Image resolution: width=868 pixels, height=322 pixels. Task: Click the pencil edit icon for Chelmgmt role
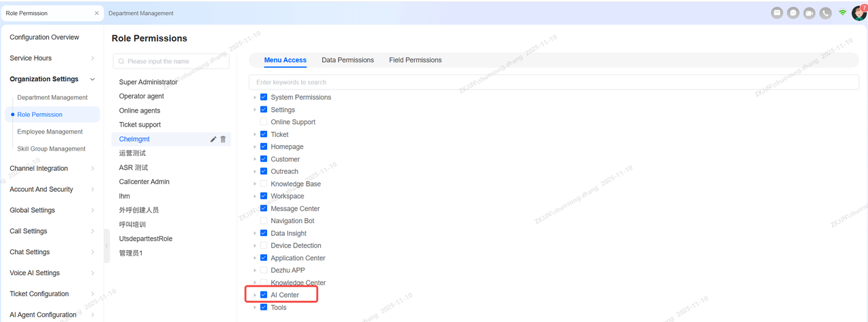[213, 139]
